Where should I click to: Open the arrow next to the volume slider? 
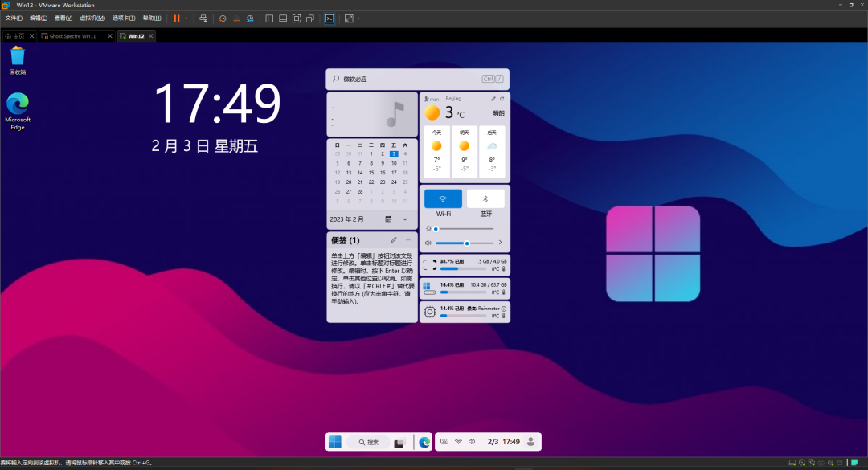500,243
